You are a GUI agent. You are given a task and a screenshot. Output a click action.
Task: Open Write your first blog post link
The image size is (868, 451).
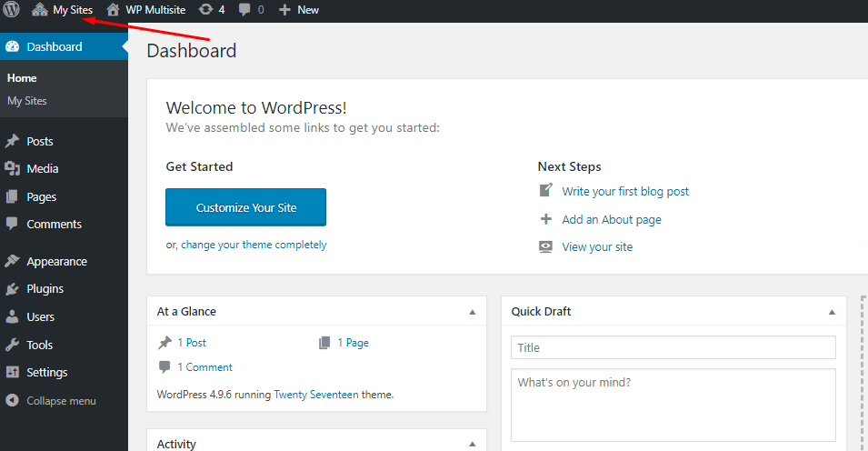[x=625, y=192]
